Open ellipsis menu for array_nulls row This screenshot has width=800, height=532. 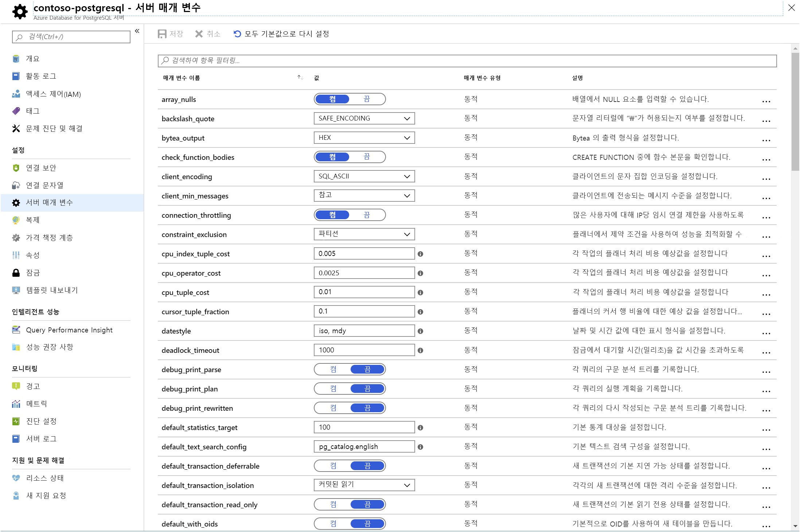pyautogui.click(x=766, y=102)
